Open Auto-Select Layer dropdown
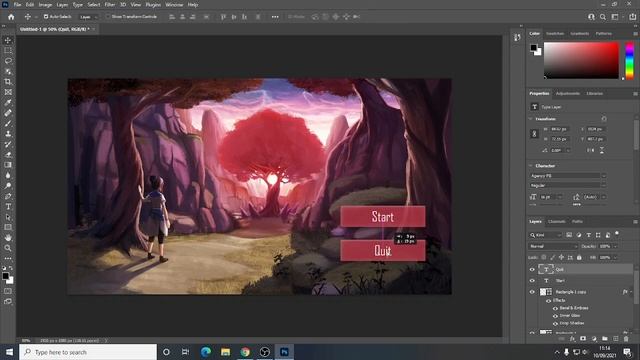The height and width of the screenshot is (360, 640). pos(89,17)
